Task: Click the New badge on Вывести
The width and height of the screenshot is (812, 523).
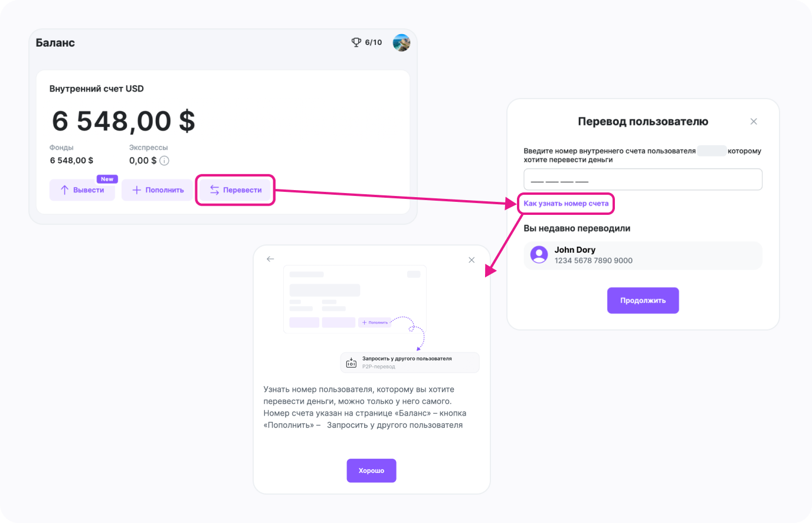Action: (x=107, y=179)
